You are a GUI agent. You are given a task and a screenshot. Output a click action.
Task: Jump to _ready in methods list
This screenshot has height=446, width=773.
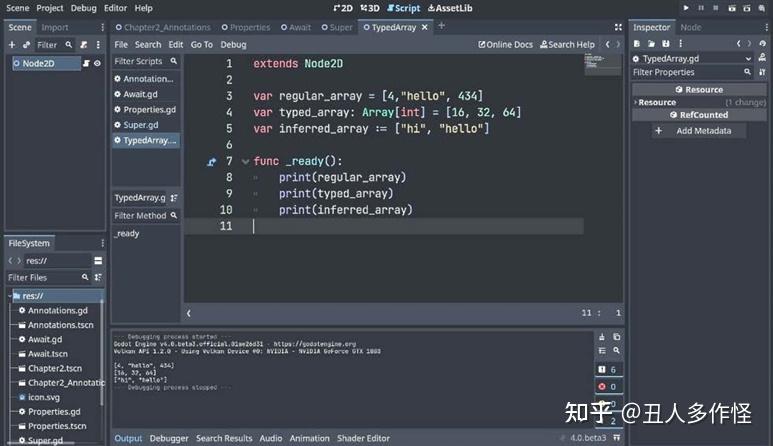127,233
